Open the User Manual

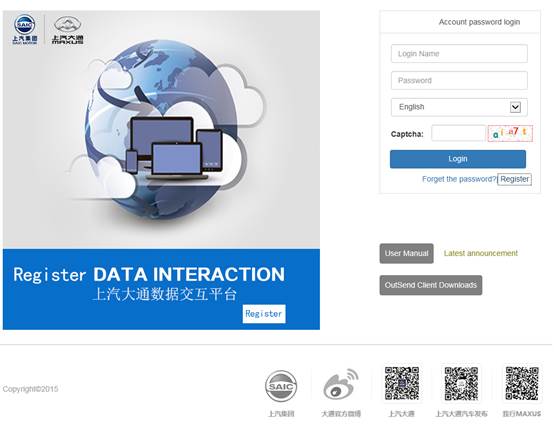(x=407, y=253)
